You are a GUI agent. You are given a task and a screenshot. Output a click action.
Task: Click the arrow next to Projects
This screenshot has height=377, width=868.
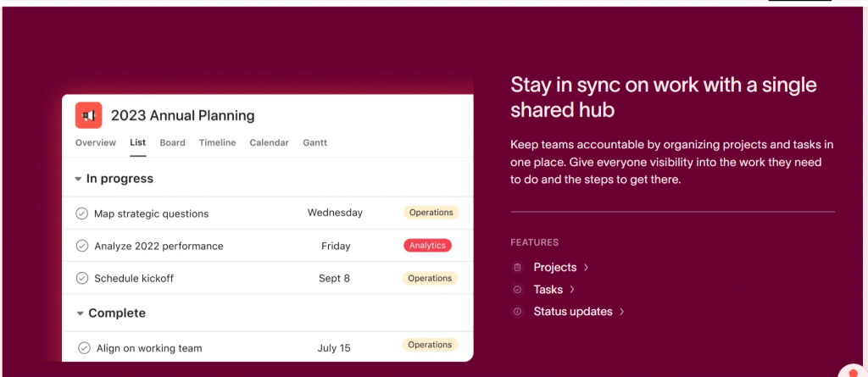coord(586,268)
